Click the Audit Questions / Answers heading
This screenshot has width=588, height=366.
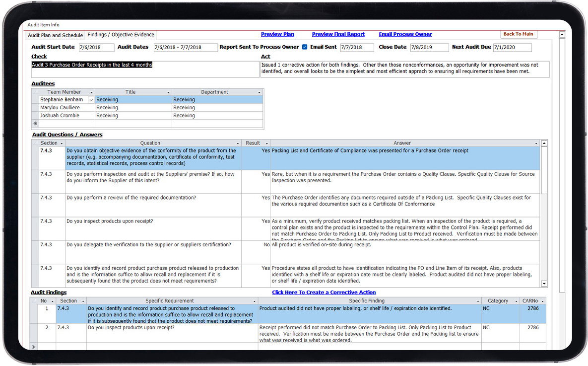[x=67, y=135]
